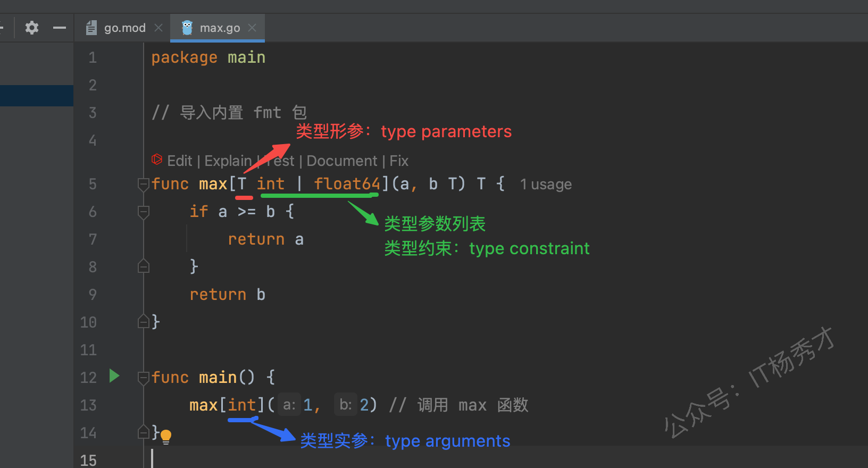The image size is (868, 468).
Task: Close the go.mod editor tab
Action: [x=158, y=28]
